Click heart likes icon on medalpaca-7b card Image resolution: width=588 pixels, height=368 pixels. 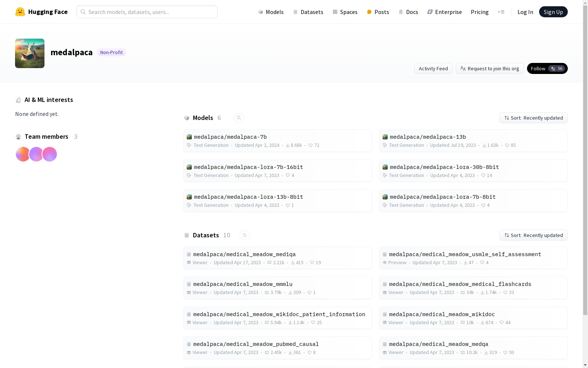point(311,145)
